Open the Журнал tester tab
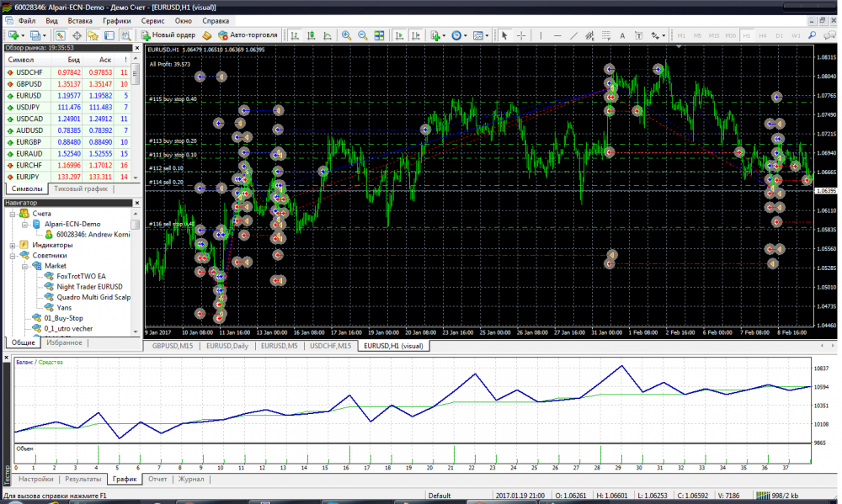 191,480
